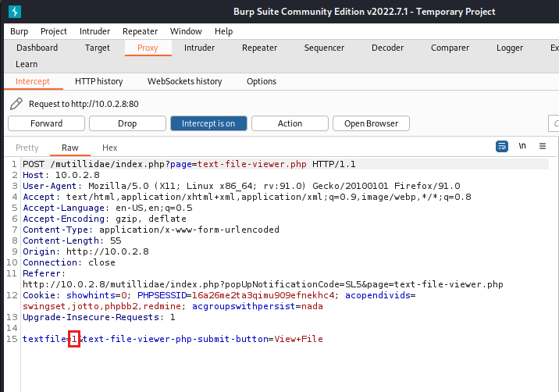
Task: Click the Forward button
Action: point(46,123)
